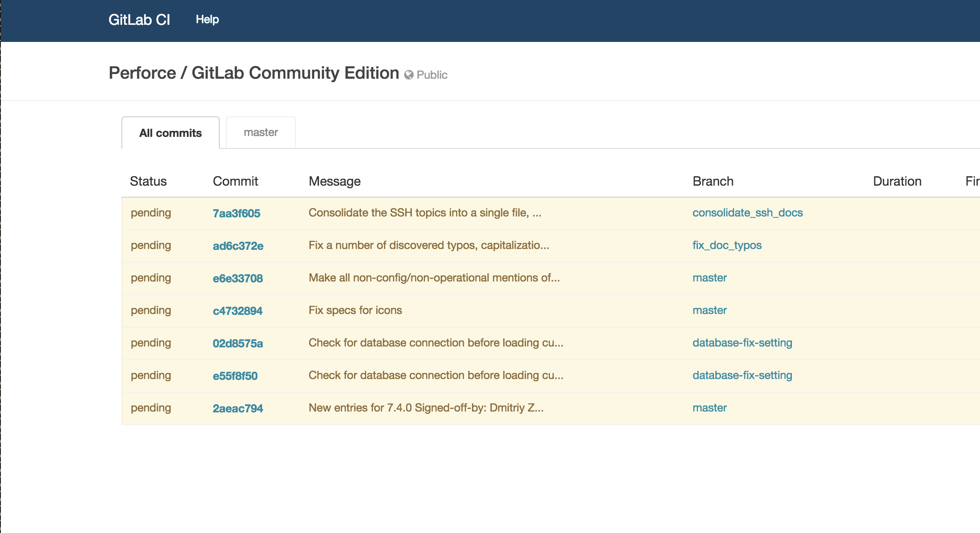Switch to the All commits tab
980x533 pixels.
tap(171, 133)
